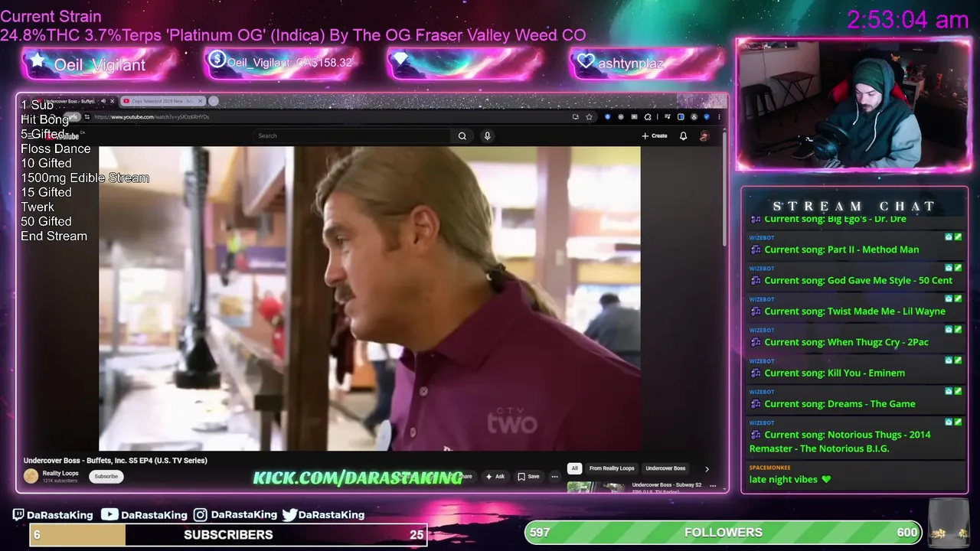Open the YouTube account avatar menu
Viewport: 980px width, 551px height.
704,135
